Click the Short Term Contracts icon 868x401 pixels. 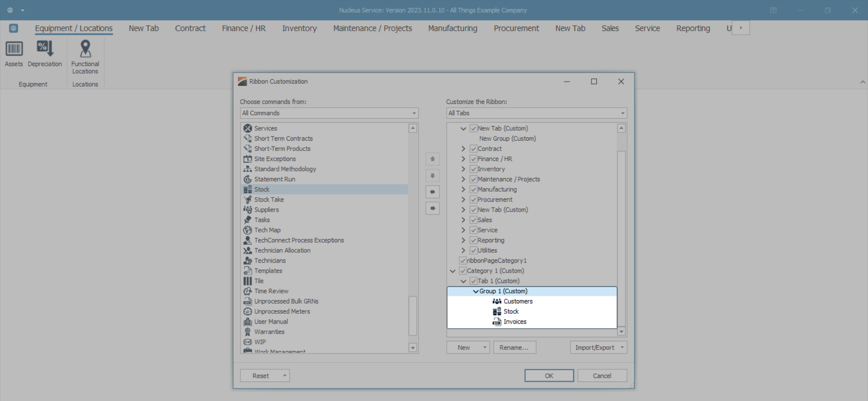click(248, 138)
